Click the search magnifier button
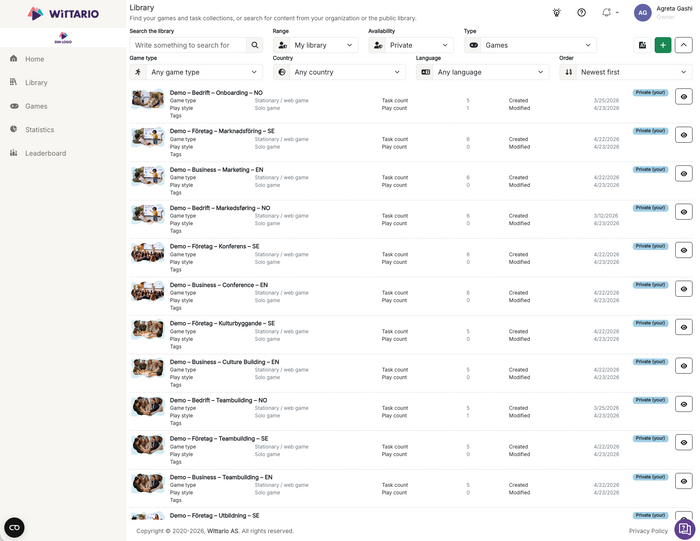 click(x=255, y=45)
